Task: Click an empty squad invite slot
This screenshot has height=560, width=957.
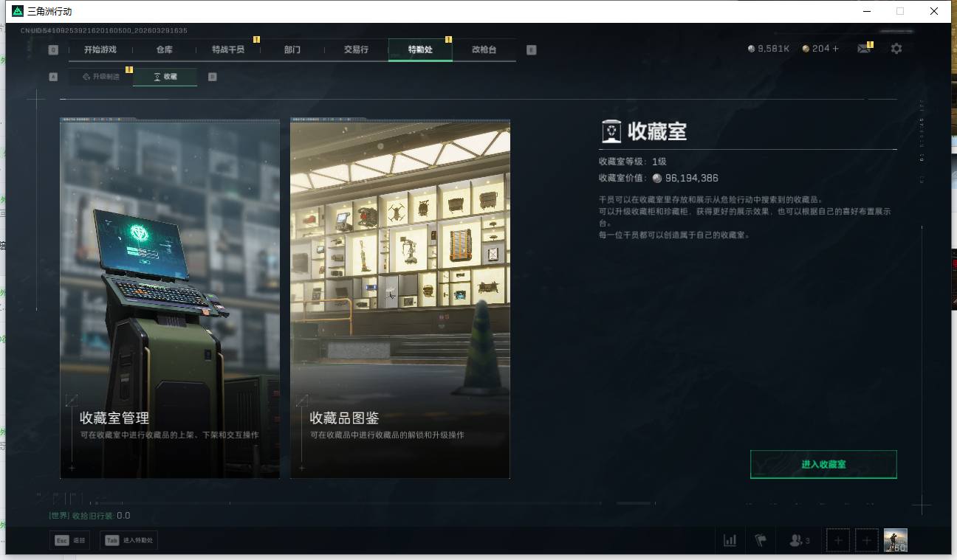Action: [837, 539]
